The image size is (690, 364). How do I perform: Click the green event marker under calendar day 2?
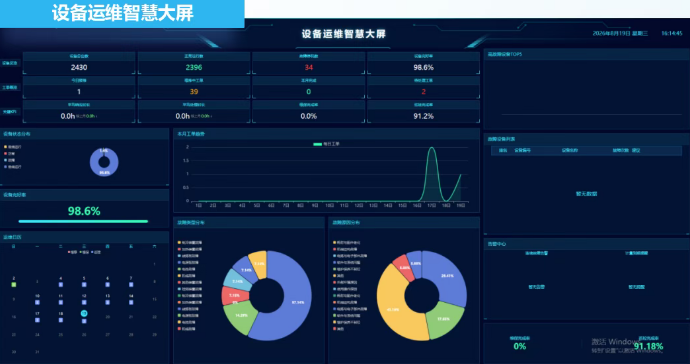(x=14, y=285)
